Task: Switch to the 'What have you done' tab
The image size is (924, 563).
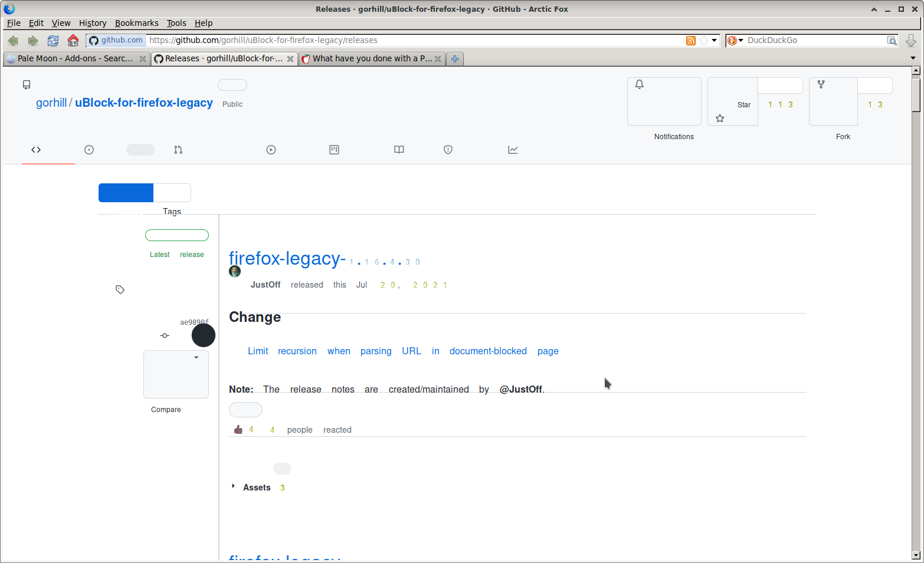Action: [372, 59]
